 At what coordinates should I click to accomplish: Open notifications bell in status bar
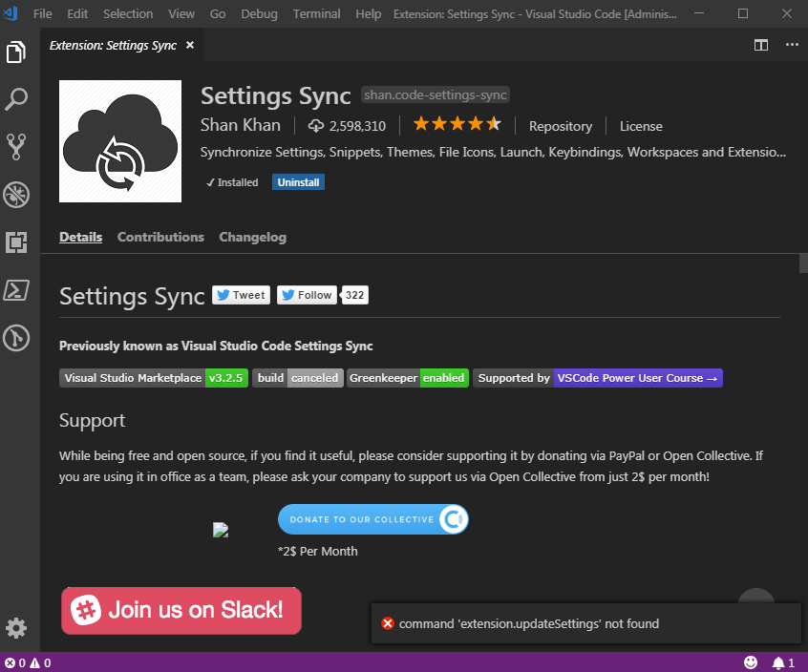click(783, 662)
